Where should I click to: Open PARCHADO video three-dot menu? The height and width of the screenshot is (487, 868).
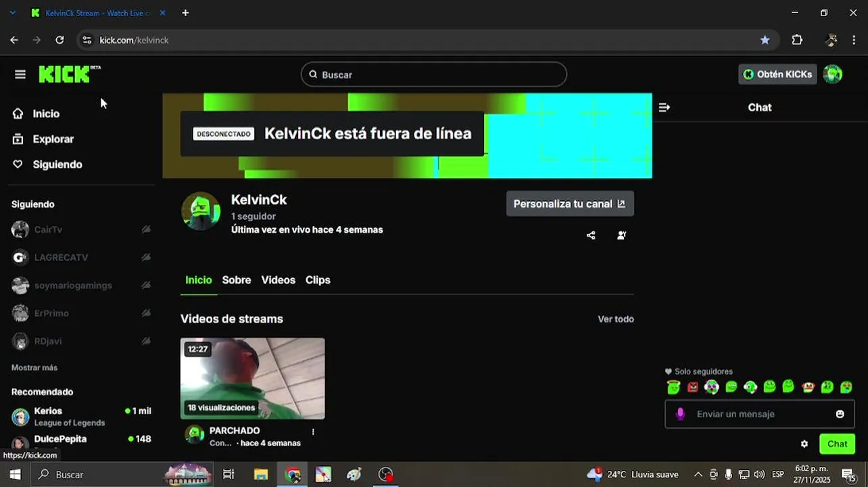313,432
